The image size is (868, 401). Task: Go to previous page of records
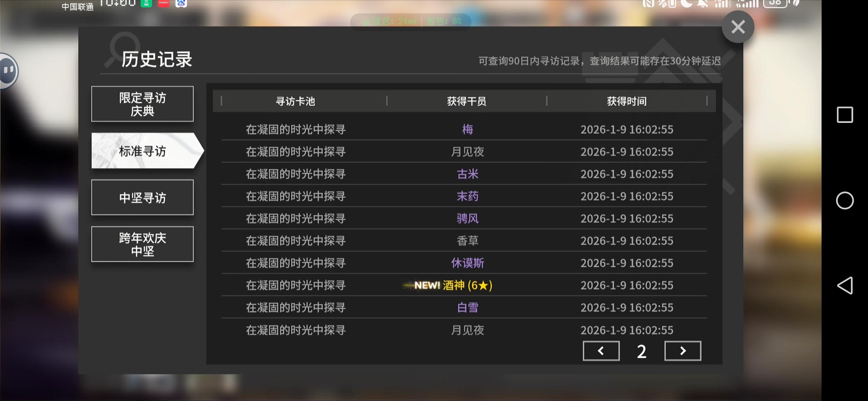pos(601,351)
